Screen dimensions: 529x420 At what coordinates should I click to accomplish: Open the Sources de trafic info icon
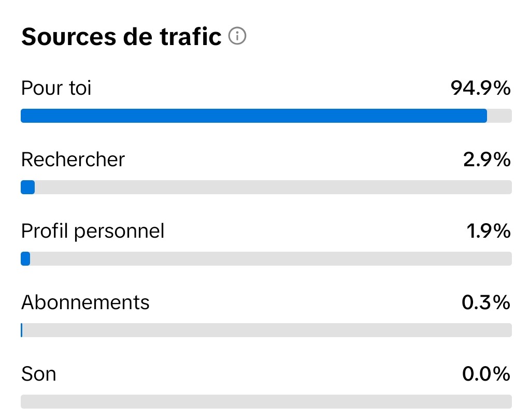237,37
